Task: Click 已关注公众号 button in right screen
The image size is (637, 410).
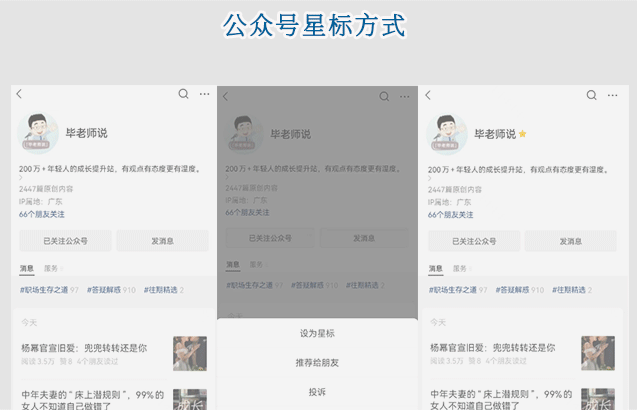Action: [x=474, y=241]
